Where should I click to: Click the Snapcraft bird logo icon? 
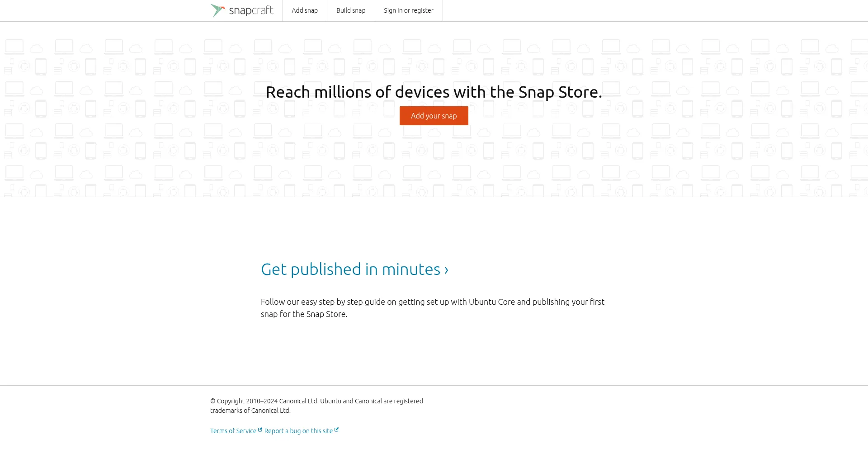click(x=217, y=10)
